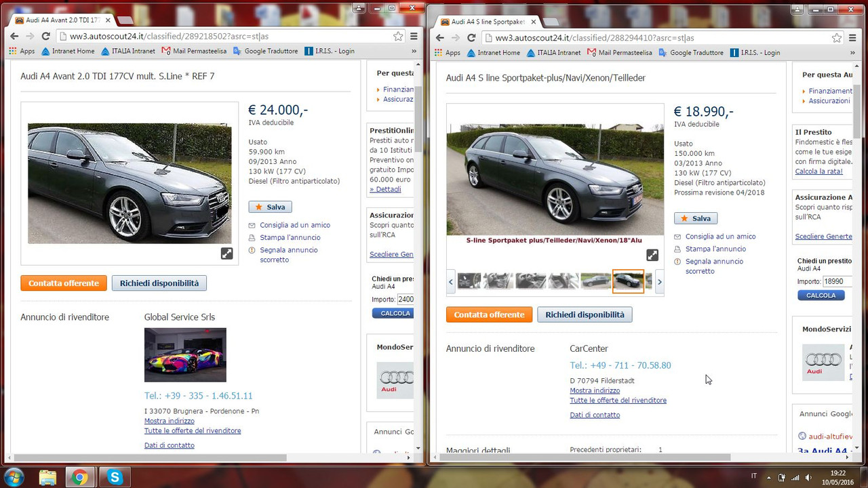Viewport: 868px width, 488px height.
Task: Open I.R.I.S. - Login bookmark in right window
Action: click(x=755, y=52)
